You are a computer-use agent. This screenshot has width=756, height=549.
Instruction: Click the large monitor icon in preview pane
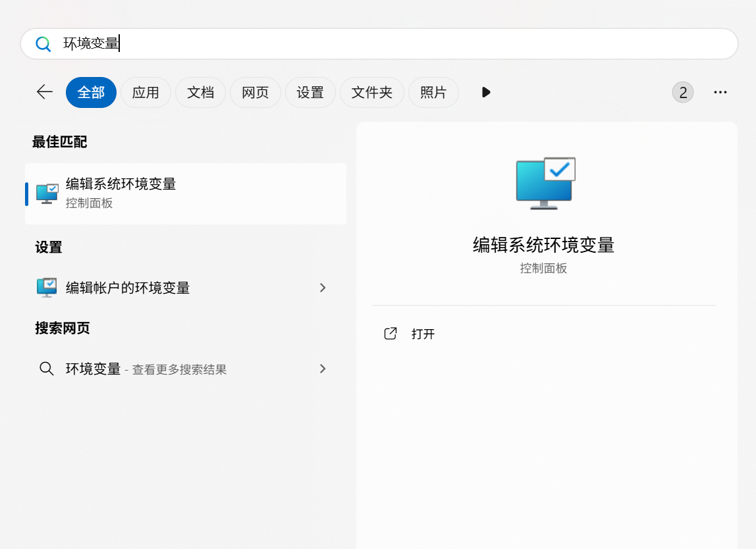(x=545, y=183)
